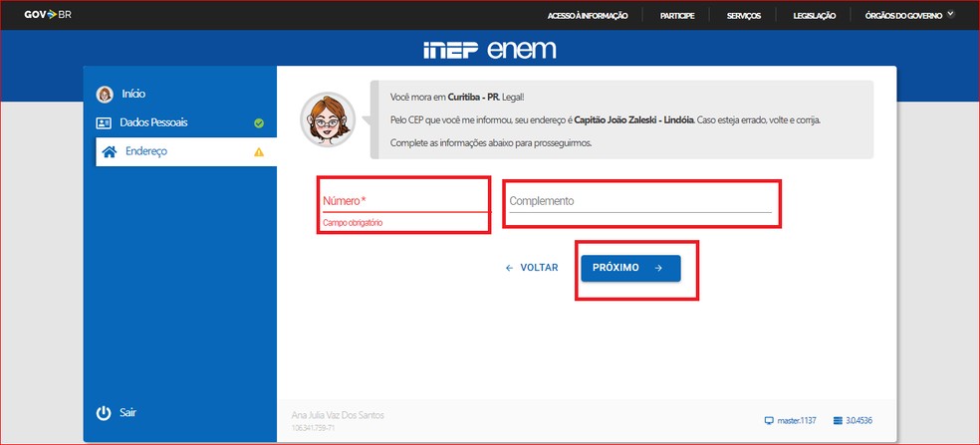
Task: Focus the Número required field
Action: tap(405, 201)
